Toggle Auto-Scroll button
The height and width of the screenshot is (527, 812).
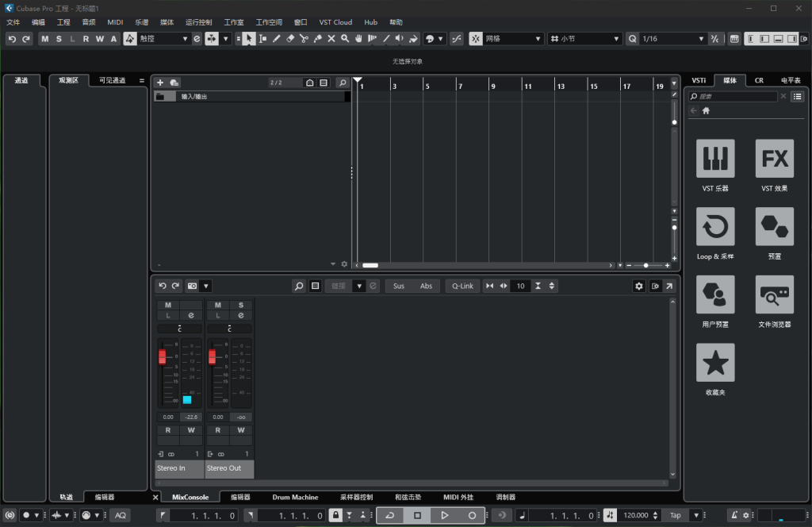pos(212,39)
